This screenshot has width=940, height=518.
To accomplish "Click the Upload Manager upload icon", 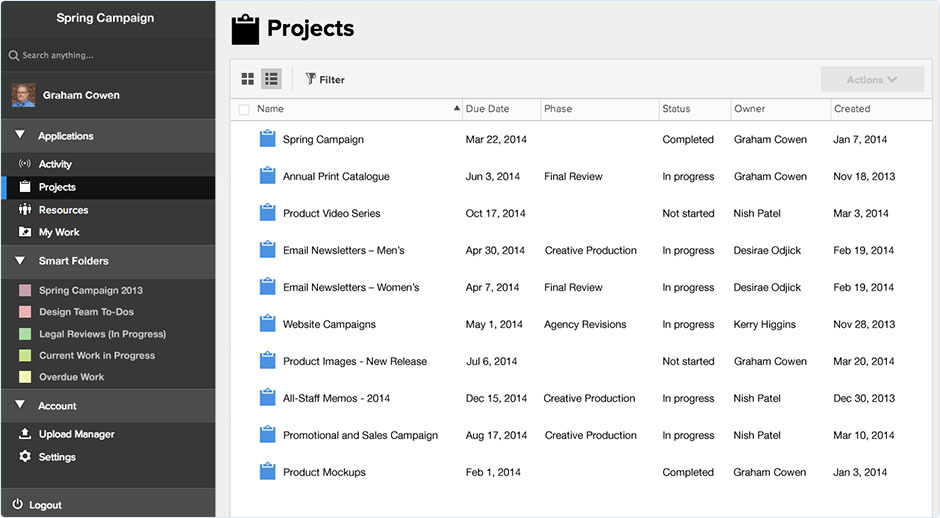I will [x=25, y=433].
